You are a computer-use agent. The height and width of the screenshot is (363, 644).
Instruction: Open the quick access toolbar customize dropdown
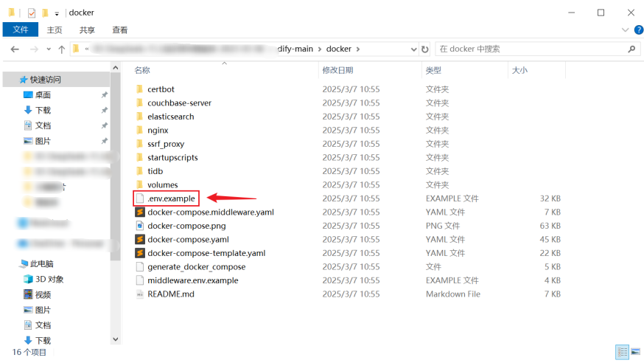(57, 13)
